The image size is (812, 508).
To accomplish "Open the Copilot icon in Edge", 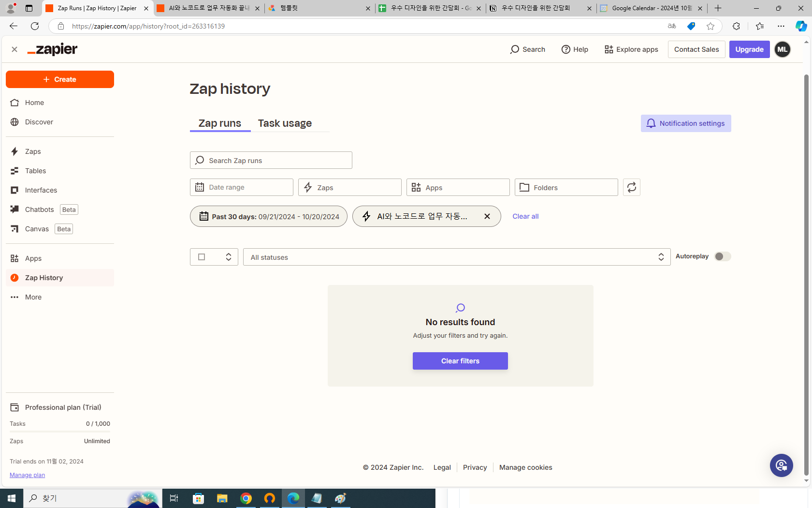I will tap(800, 26).
